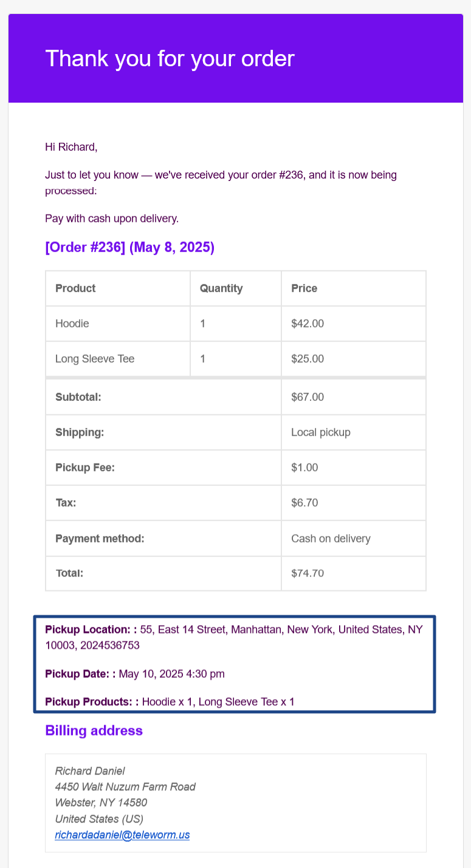Click the "Thank you for your order" header

pyautogui.click(x=170, y=59)
